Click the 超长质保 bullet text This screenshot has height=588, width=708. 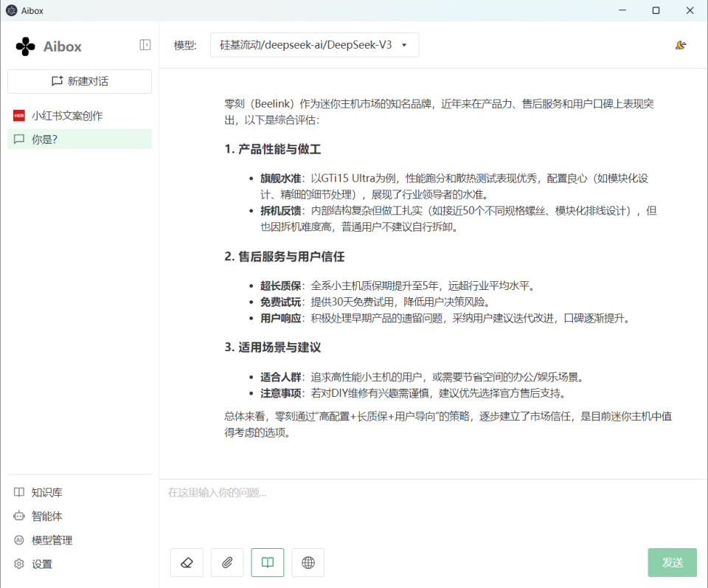398,286
